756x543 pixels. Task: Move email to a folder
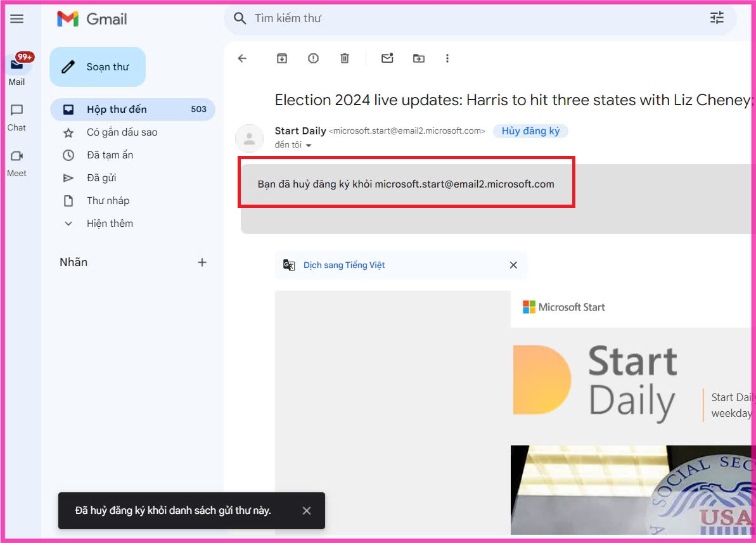point(419,58)
